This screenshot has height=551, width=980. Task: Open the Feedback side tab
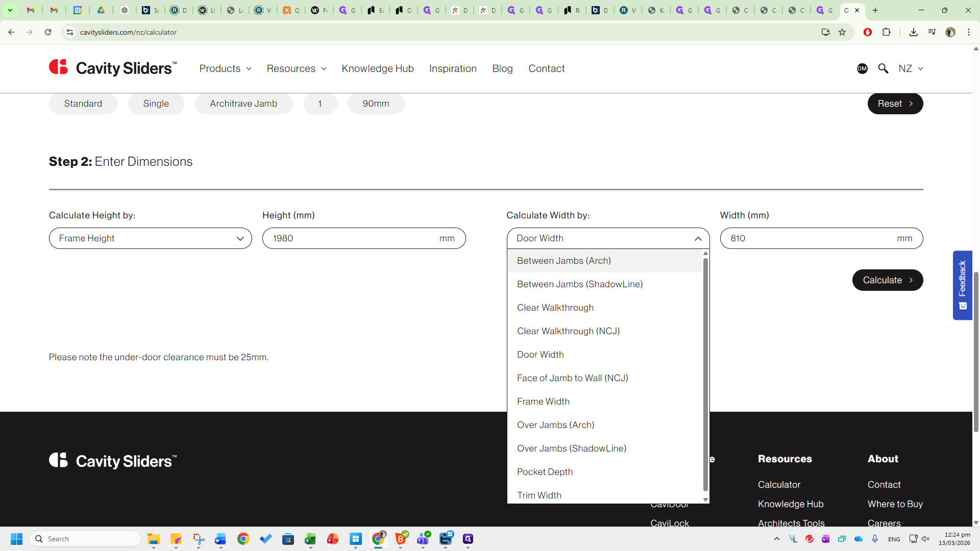pos(962,285)
